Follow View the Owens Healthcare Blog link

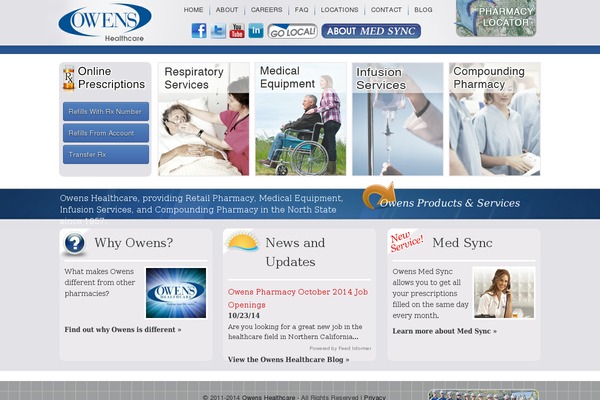(x=289, y=360)
